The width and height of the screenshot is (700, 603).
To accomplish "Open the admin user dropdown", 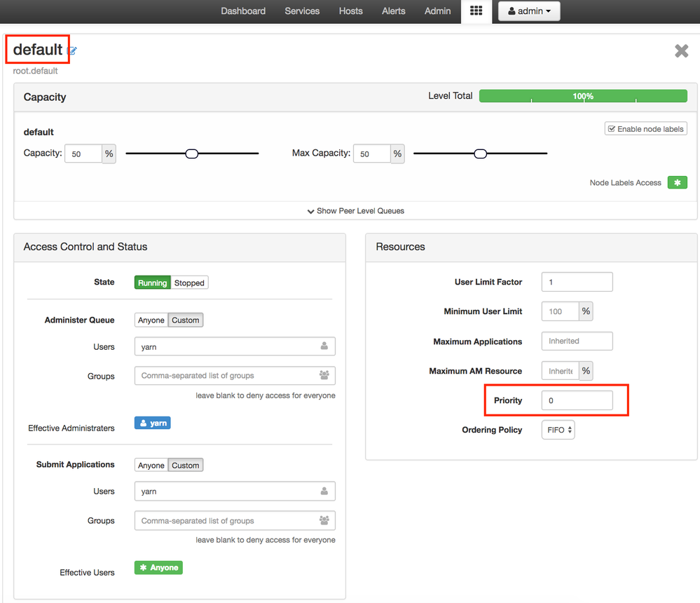I will point(529,11).
